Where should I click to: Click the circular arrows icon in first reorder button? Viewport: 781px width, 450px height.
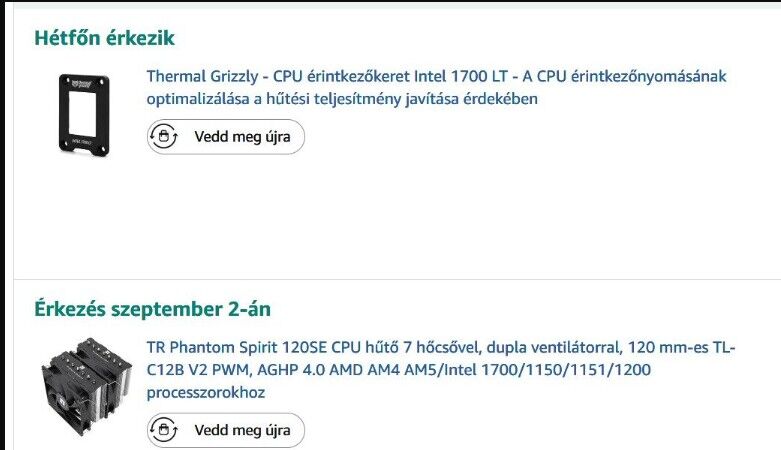click(164, 137)
